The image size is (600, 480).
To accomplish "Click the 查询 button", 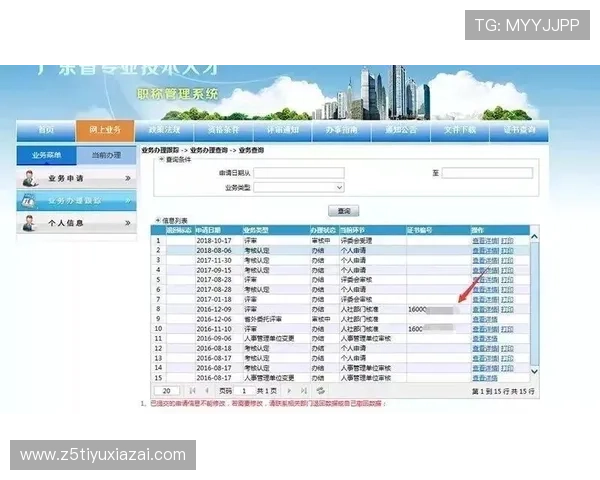I will [344, 211].
